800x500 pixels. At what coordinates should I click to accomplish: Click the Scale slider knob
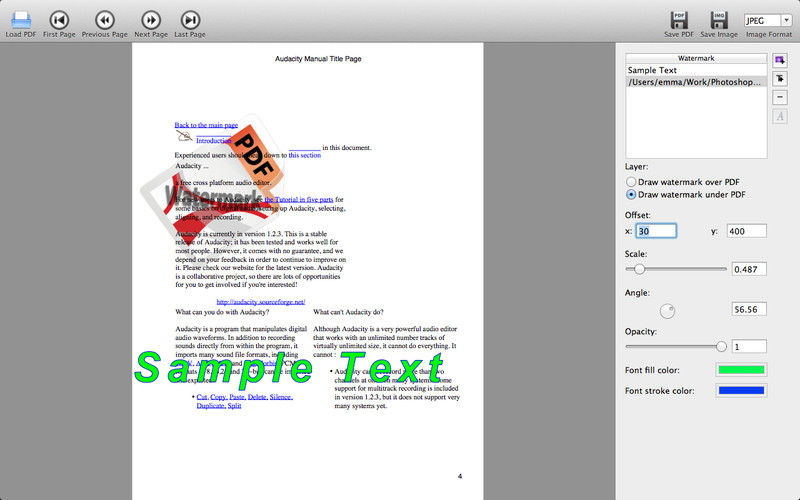tap(639, 269)
